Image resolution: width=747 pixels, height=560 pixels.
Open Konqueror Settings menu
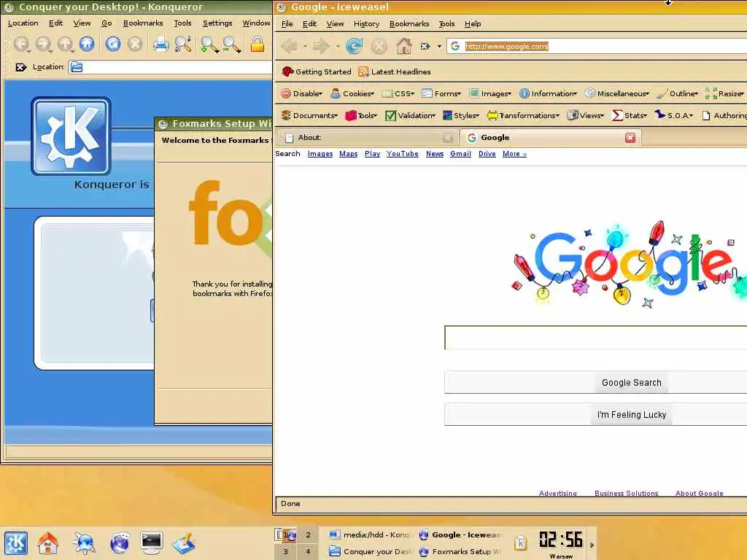coord(217,23)
